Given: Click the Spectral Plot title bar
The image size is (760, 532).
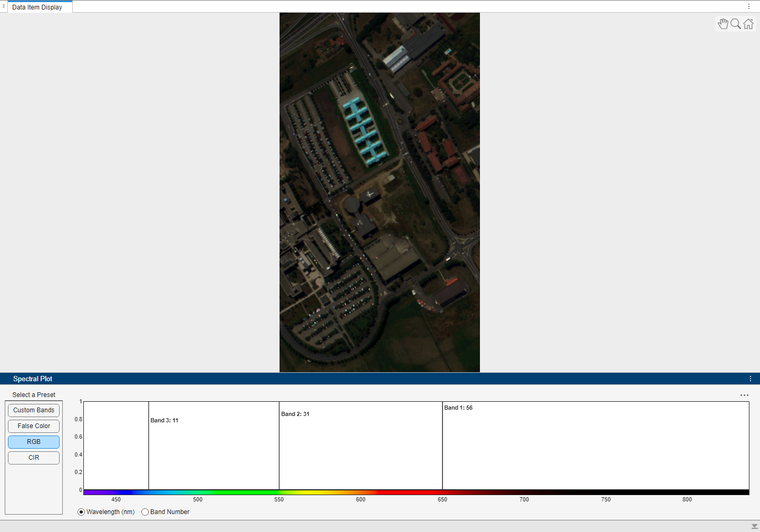Looking at the screenshot, I should pos(33,379).
